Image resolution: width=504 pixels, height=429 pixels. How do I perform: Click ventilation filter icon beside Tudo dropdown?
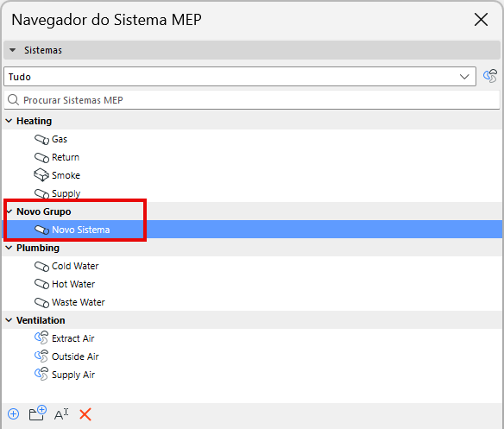tap(490, 76)
